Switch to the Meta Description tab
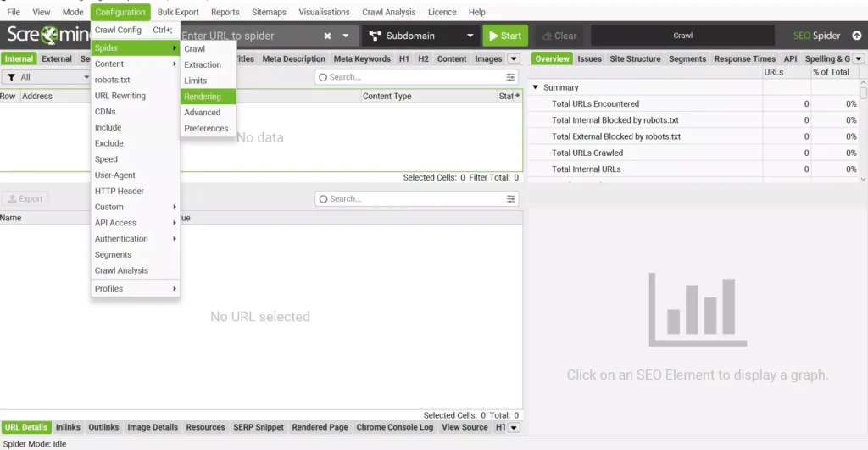Image resolution: width=868 pixels, height=450 pixels. [x=294, y=58]
